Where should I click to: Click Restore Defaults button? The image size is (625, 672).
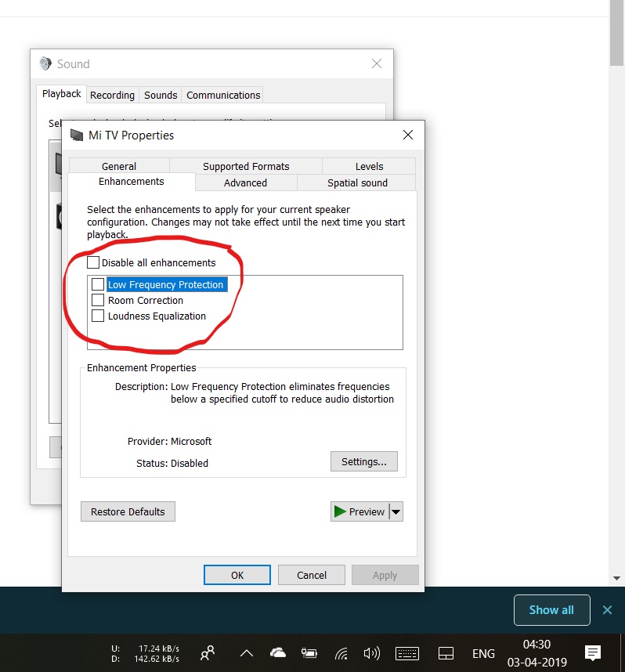click(x=128, y=511)
